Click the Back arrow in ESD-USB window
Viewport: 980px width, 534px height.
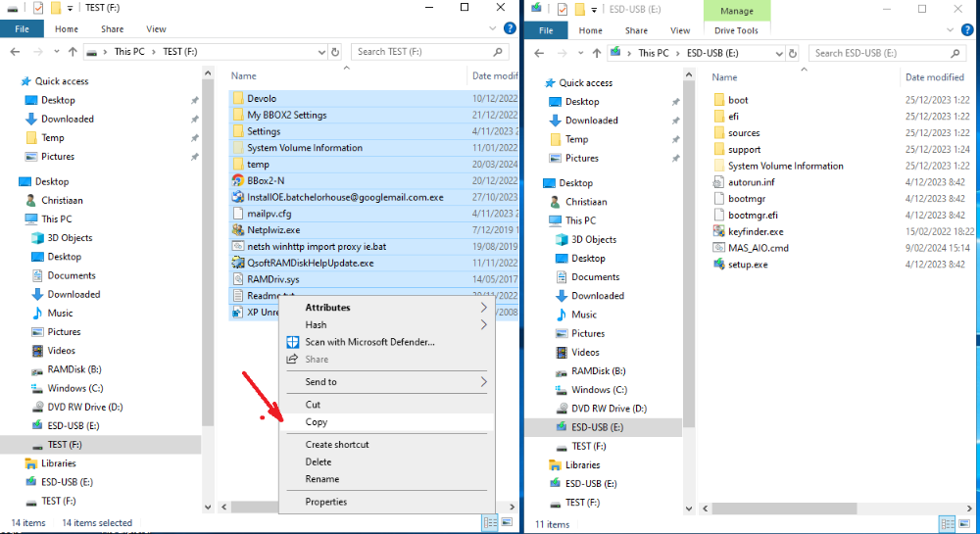pos(538,53)
